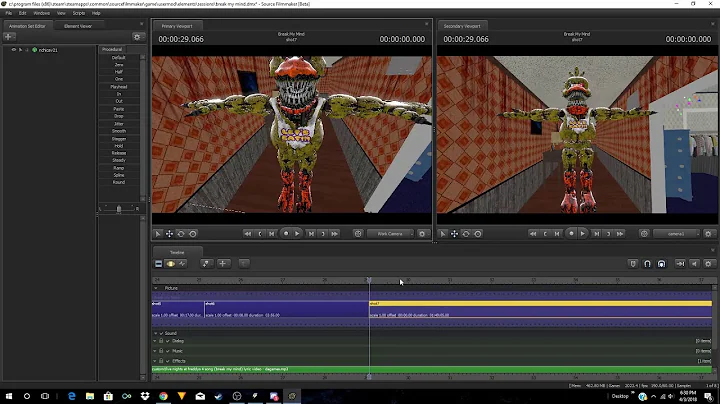
Task: Open the File menu
Action: click(9, 13)
